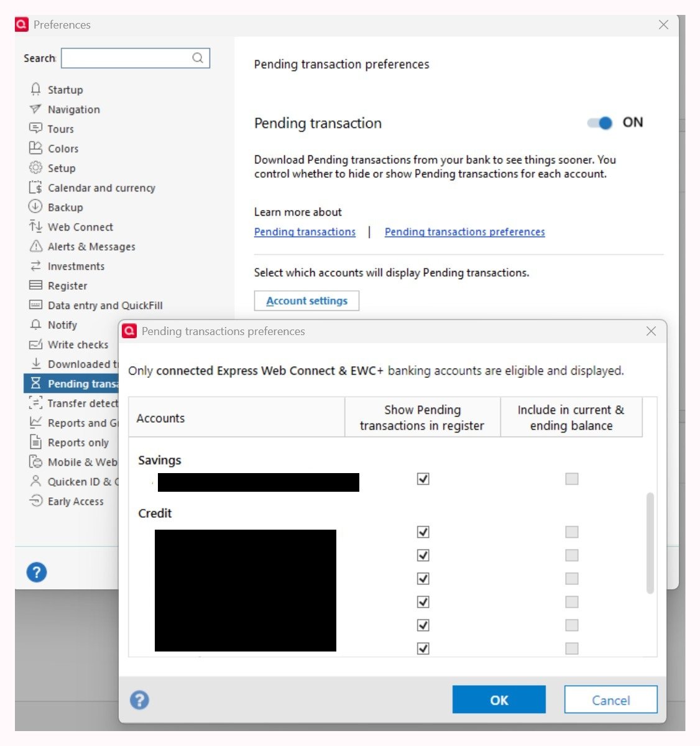Click Show Pending transactions in register header
Viewport: 700px width, 746px height.
coord(422,418)
